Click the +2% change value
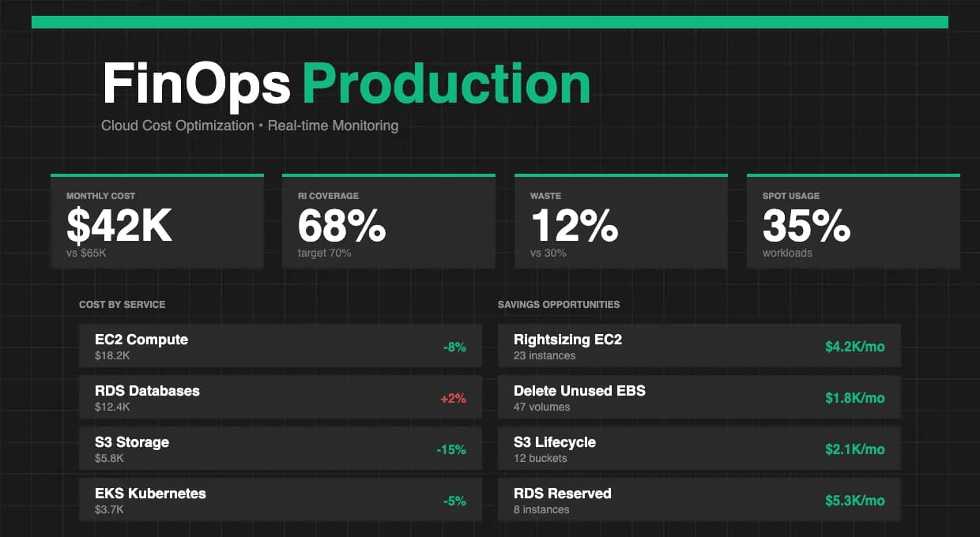Image resolution: width=980 pixels, height=537 pixels. [454, 398]
